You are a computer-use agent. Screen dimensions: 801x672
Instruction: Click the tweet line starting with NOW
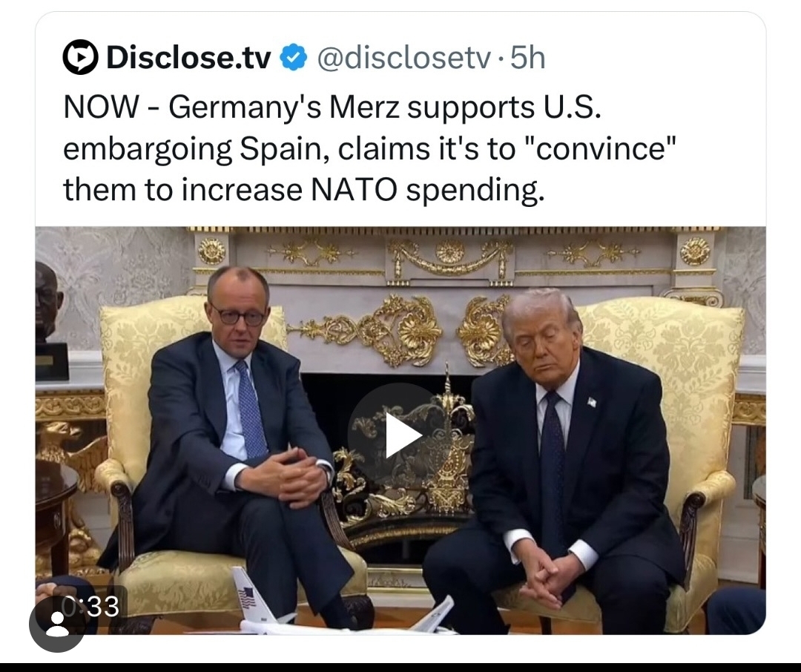coord(332,108)
